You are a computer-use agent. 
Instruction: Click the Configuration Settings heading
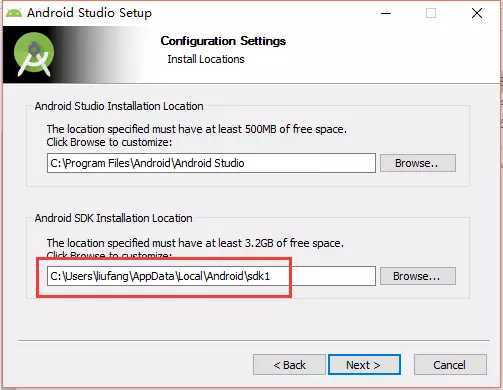[223, 41]
